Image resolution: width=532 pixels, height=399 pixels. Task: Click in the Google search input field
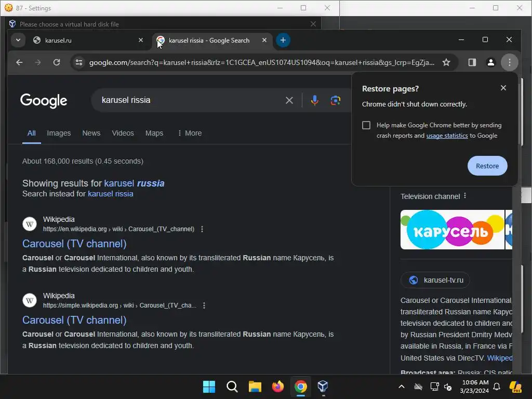[x=190, y=100]
